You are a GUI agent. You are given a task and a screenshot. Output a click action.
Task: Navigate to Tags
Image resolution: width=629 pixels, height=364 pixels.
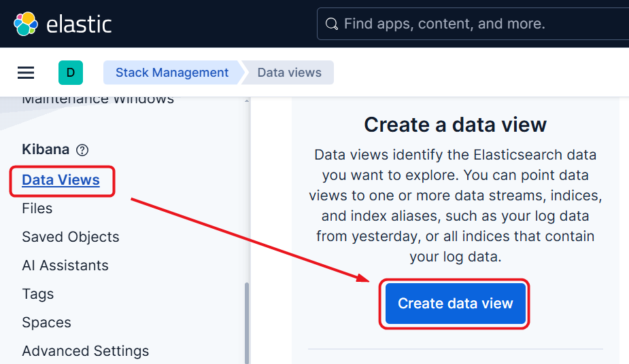[x=37, y=294]
